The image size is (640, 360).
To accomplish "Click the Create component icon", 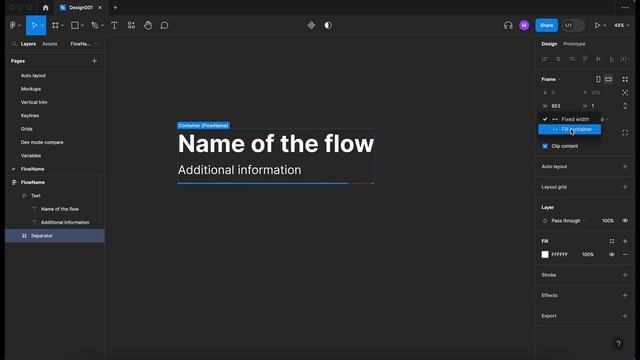I will pyautogui.click(x=311, y=25).
